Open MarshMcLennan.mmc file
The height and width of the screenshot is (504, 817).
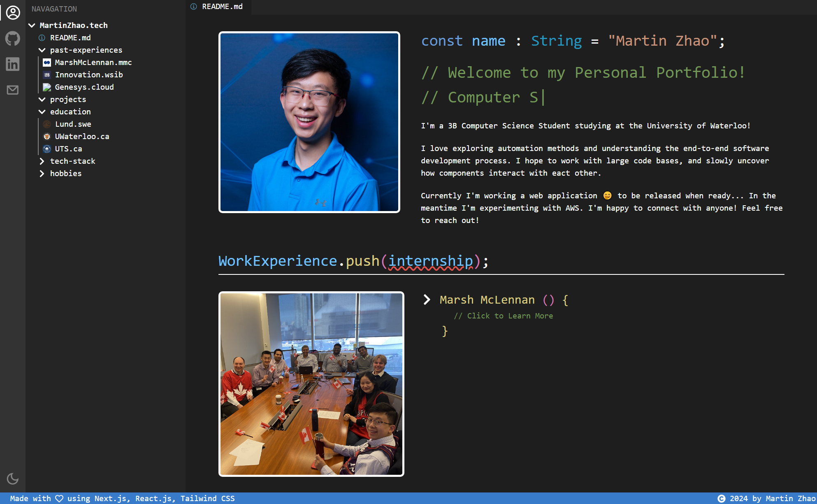tap(93, 63)
